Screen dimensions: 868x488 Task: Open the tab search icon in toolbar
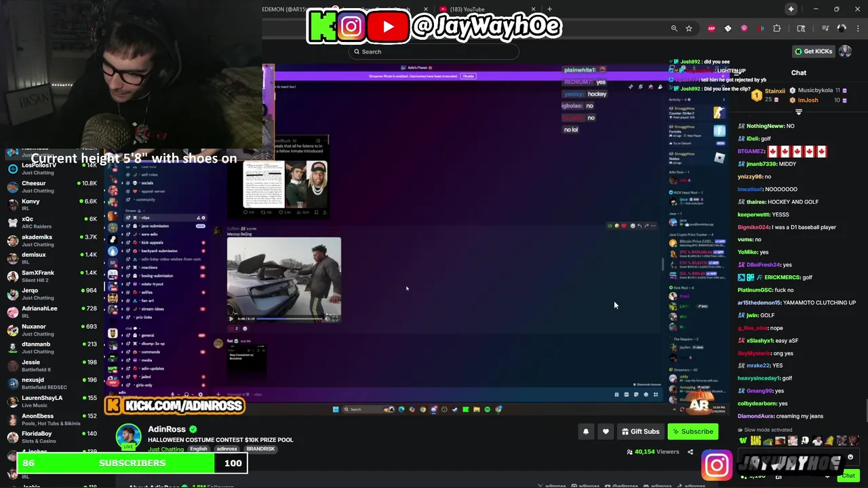click(801, 28)
